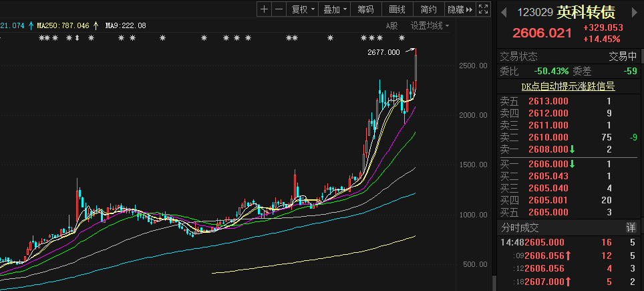The width and height of the screenshot is (644, 291).
Task: Click the plus zoom-in chart icon
Action: pyautogui.click(x=265, y=9)
